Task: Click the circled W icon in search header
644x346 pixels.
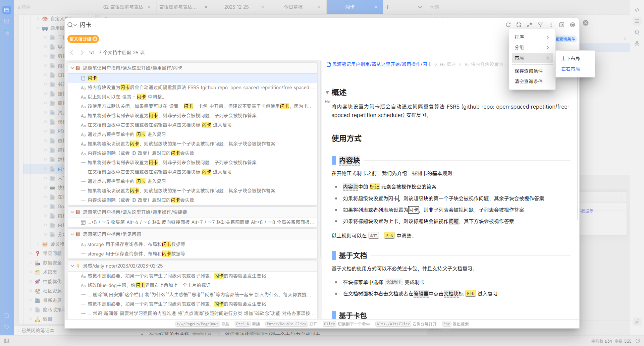Action: 573,25
